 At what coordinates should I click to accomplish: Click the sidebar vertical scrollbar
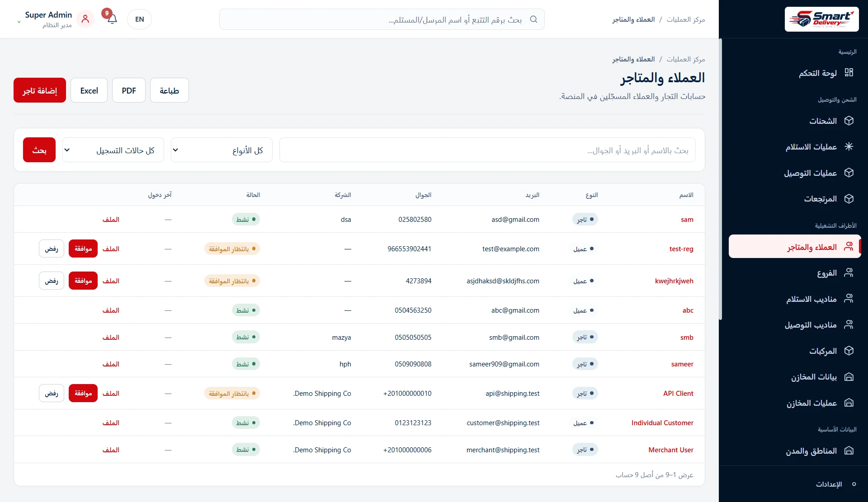[x=721, y=178]
